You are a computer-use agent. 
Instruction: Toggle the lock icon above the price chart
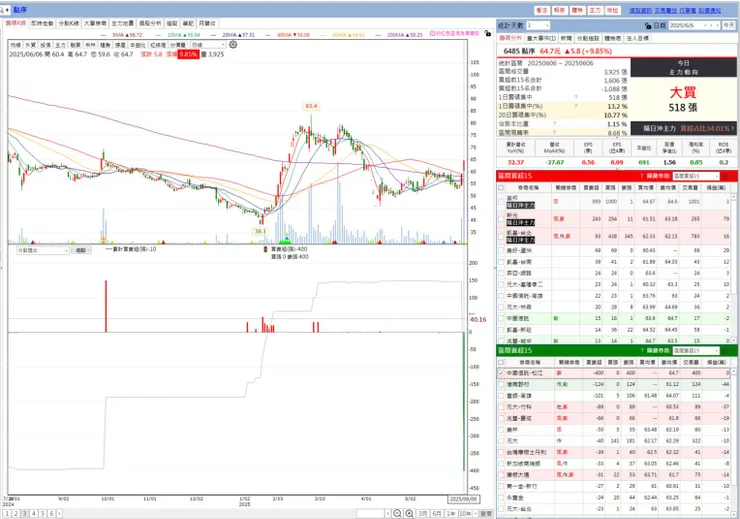tap(488, 33)
